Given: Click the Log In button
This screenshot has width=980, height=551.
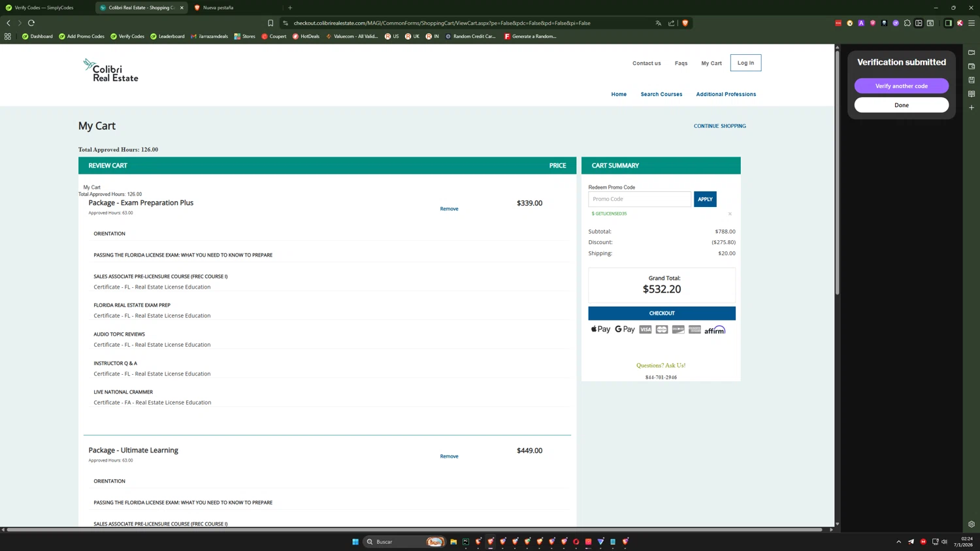Looking at the screenshot, I should (x=745, y=63).
